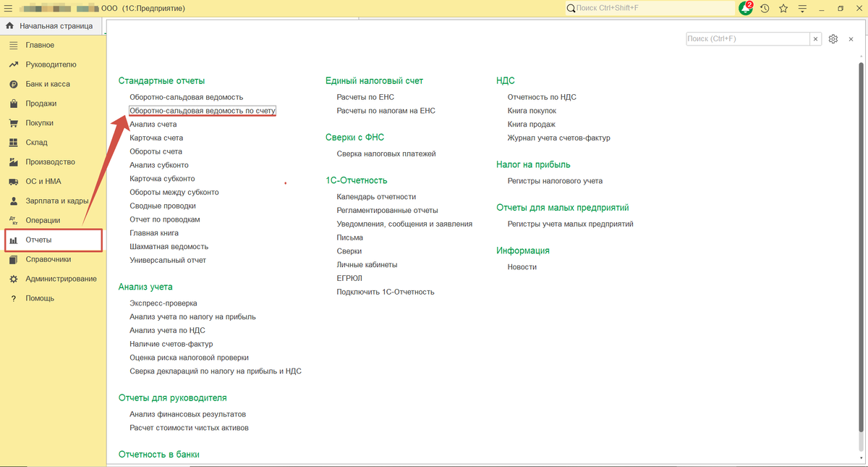Open Склад section
Image resolution: width=868 pixels, height=467 pixels.
37,143
